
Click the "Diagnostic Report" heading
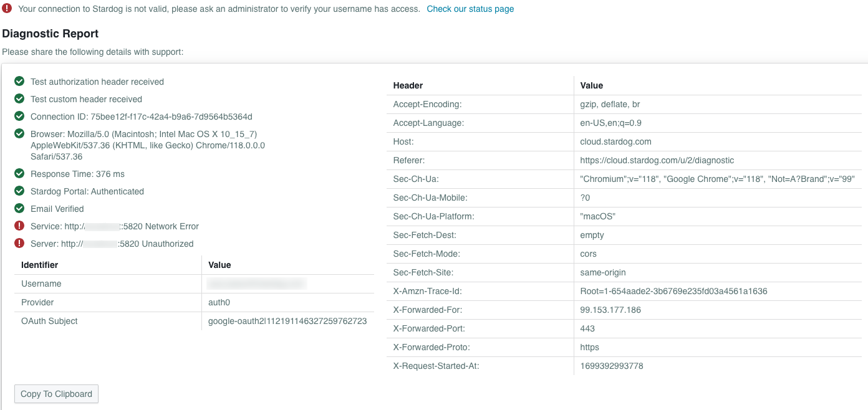pyautogui.click(x=51, y=33)
